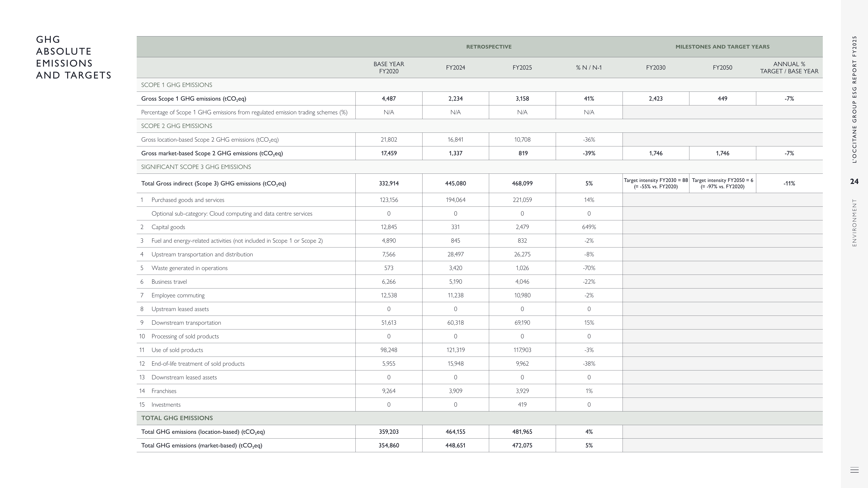Click the Purchased goods and services row label

(188, 200)
